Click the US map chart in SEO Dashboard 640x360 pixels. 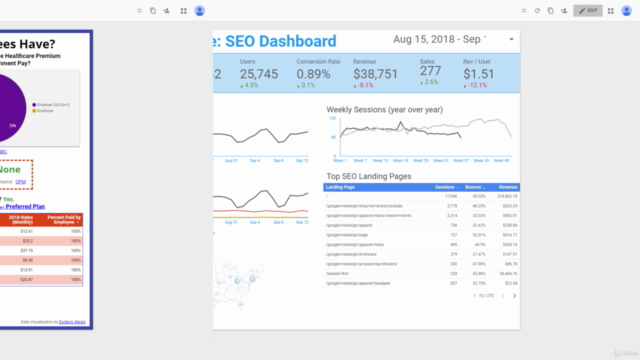point(238,284)
